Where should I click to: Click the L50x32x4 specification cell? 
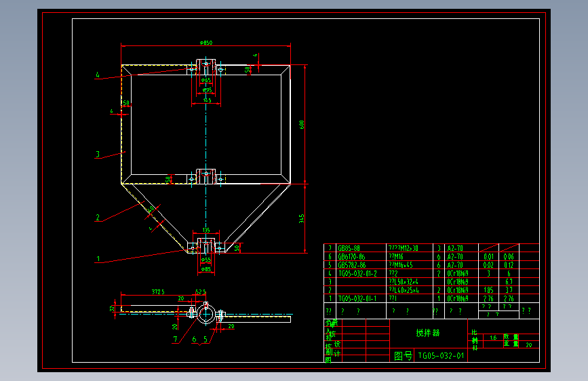click(x=404, y=281)
